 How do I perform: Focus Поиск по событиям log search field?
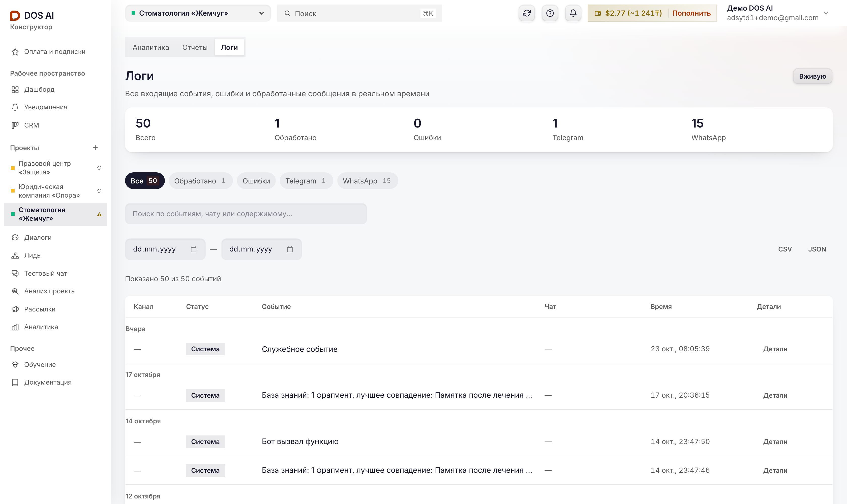246,214
